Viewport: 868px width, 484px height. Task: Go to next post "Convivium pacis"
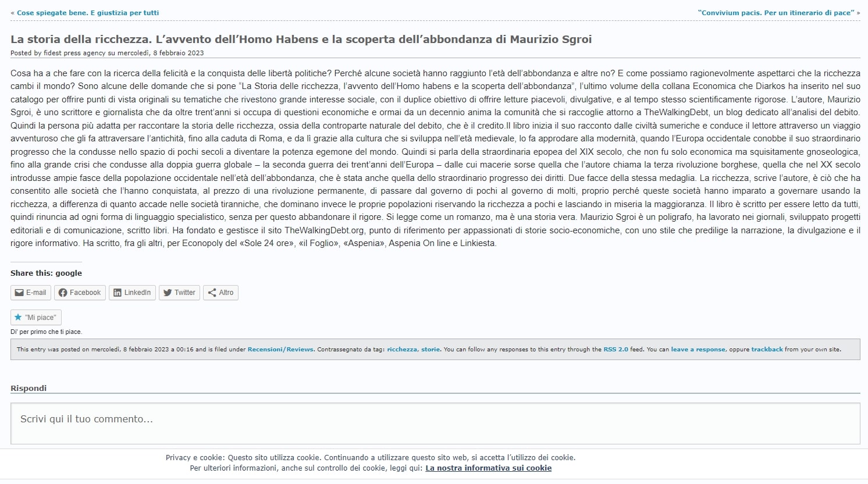pos(776,13)
